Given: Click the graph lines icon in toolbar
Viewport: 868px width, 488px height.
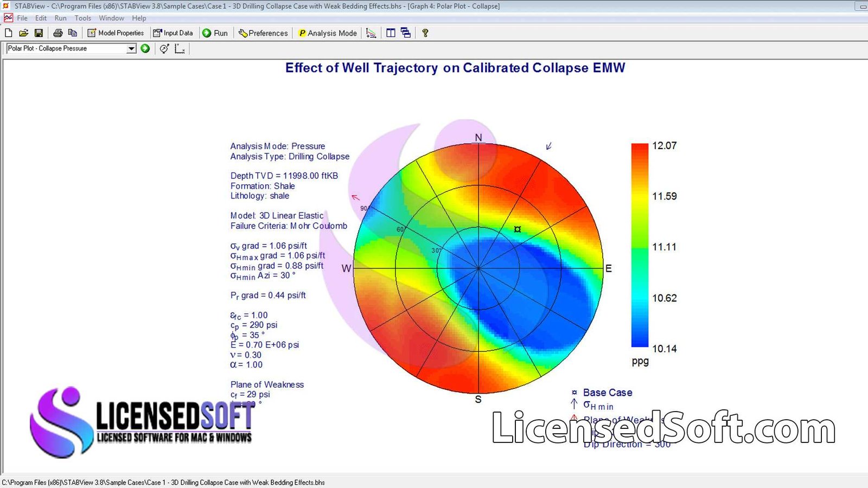Looking at the screenshot, I should [x=371, y=33].
